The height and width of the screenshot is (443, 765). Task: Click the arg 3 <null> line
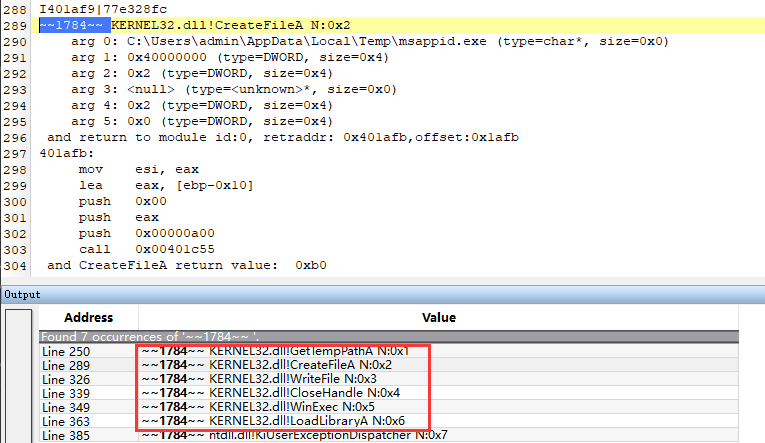[234, 89]
